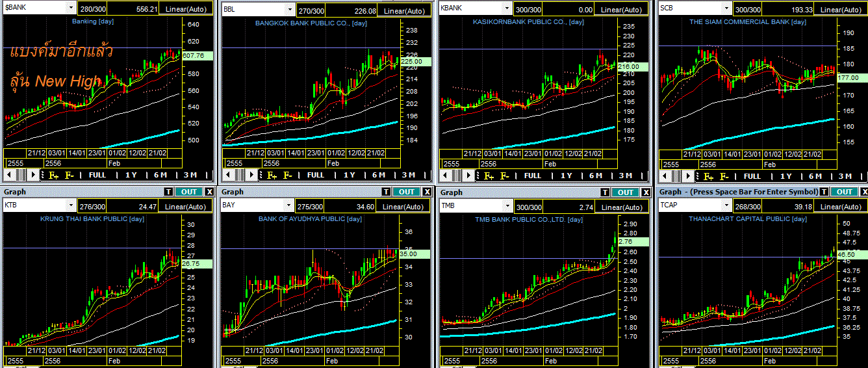Click left scroll arrow below KBANK chart
This screenshot has height=368, width=868.
click(444, 175)
